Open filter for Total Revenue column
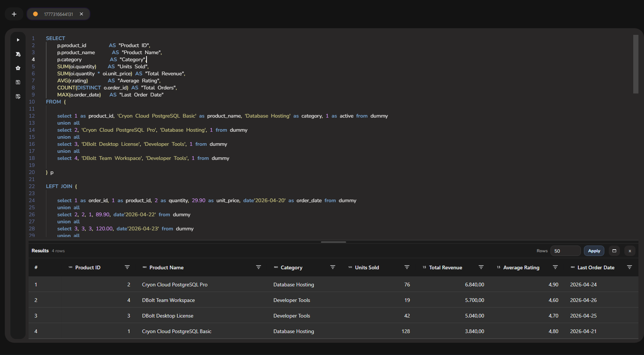 (481, 267)
